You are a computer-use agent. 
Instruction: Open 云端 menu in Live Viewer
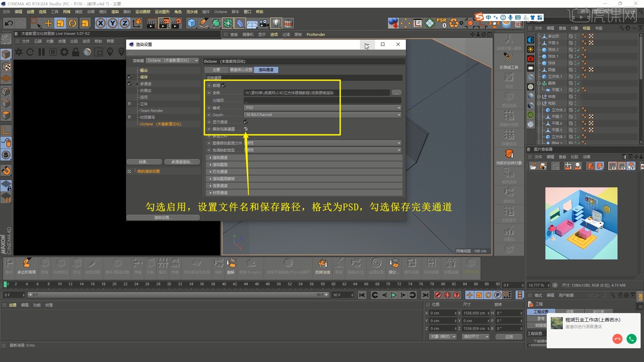(38, 41)
